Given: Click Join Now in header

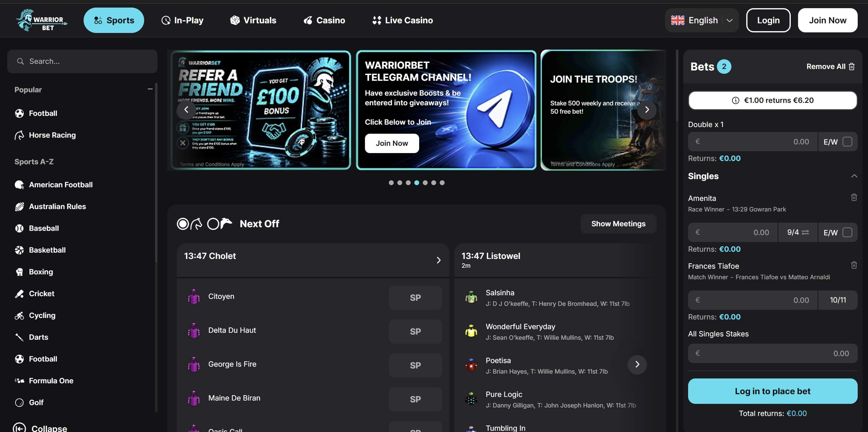Looking at the screenshot, I should pyautogui.click(x=827, y=20).
